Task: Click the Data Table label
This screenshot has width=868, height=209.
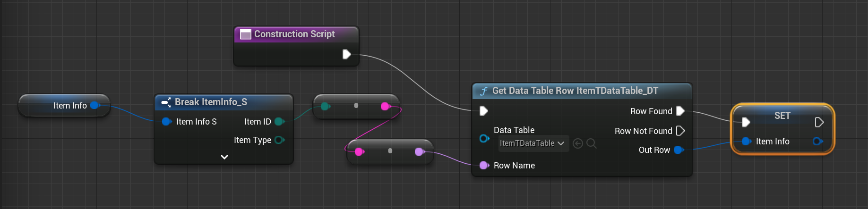Action: (x=514, y=130)
